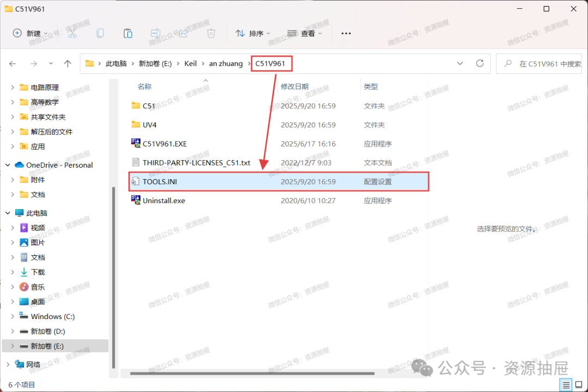This screenshot has width=588, height=392.
Task: Click the Share icon in toolbar
Action: [183, 33]
